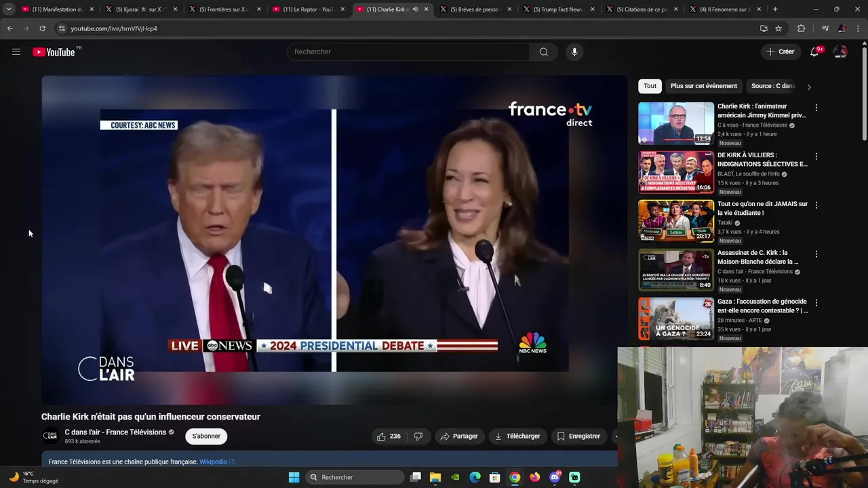
Task: Switch to the Brèves de presse tab
Action: pos(476,9)
